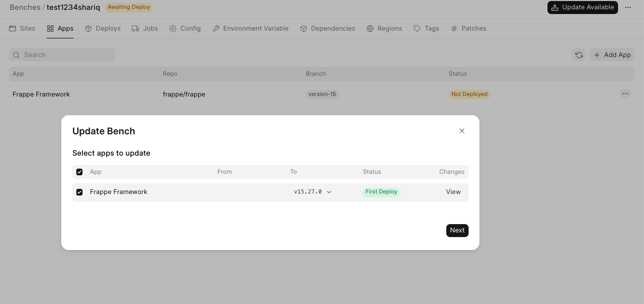
Task: Switch to the Tags tab
Action: click(426, 29)
